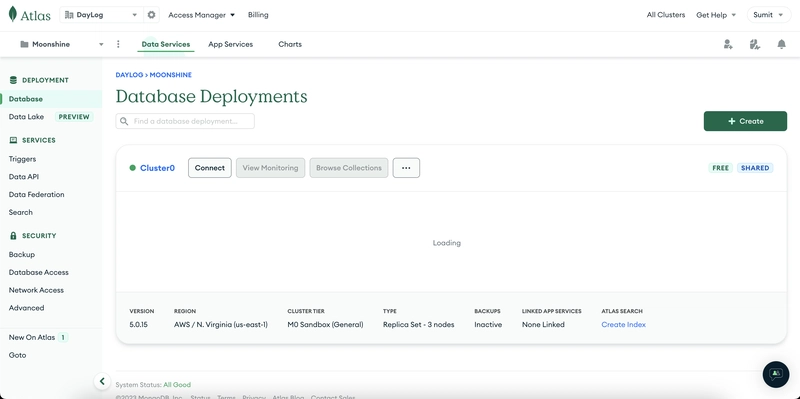Viewport: 800px width, 399px height.
Task: Click the version value 5.0.15
Action: click(138, 325)
